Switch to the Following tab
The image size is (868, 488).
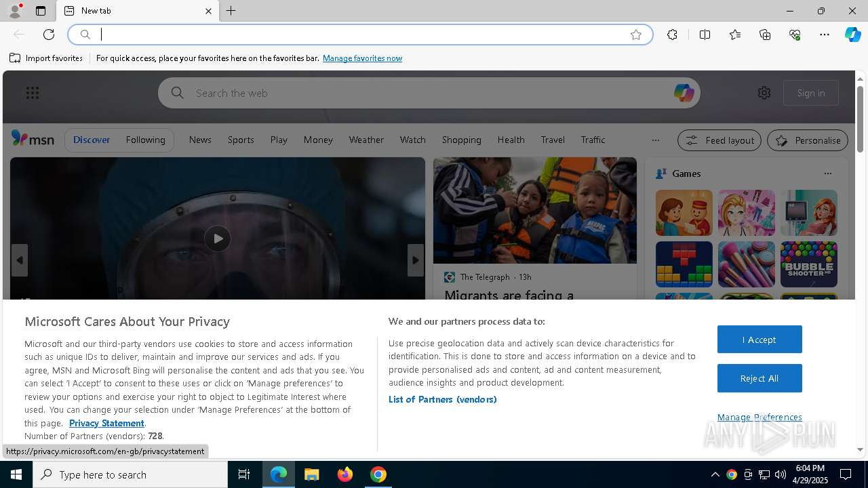coord(145,140)
